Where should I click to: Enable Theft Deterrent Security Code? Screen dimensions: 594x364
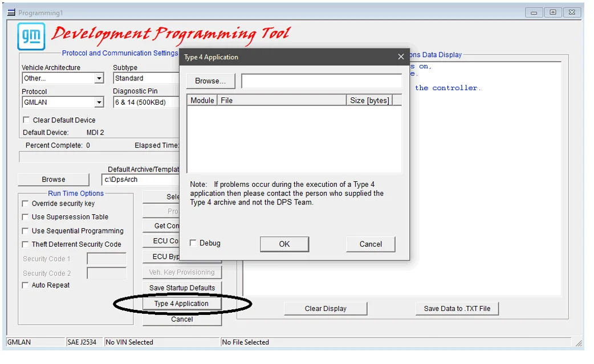coord(25,244)
